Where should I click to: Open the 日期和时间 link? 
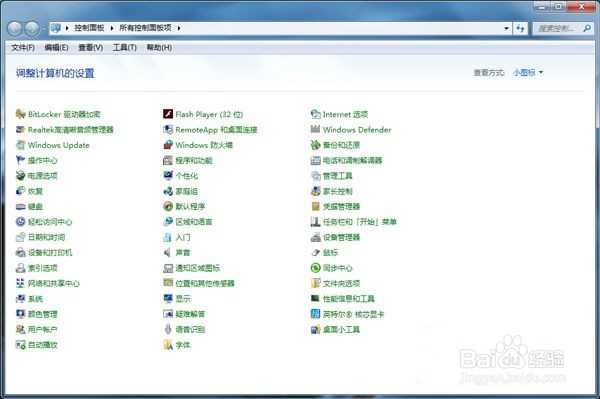[x=46, y=237]
